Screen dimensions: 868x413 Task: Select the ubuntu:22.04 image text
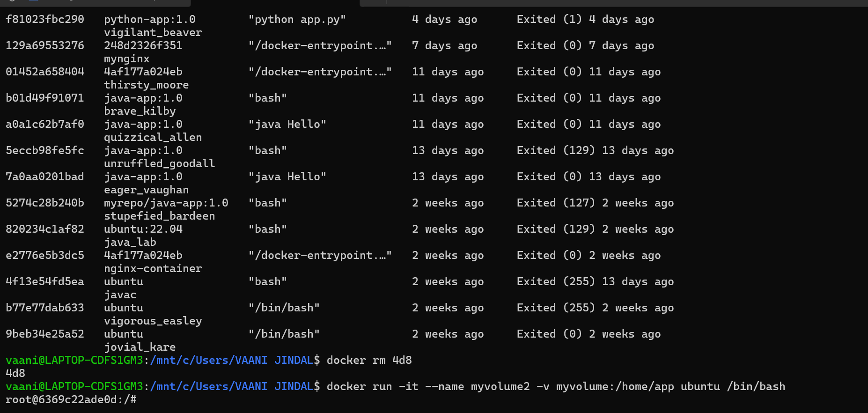click(143, 229)
